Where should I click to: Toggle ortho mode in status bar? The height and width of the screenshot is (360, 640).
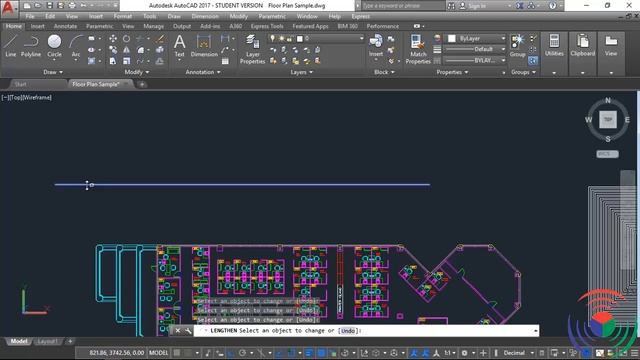[x=231, y=353]
